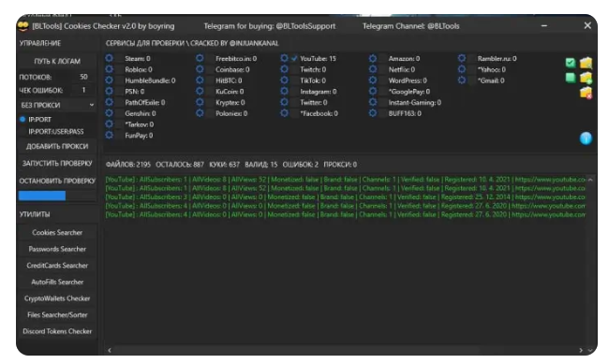Open the Cookies Searcher utility
609x364 pixels.
(x=57, y=232)
